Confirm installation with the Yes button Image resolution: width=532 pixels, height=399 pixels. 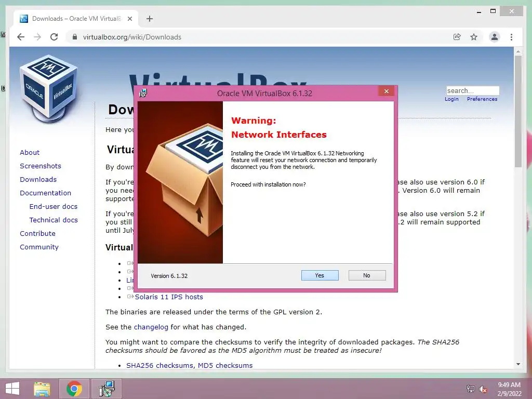click(x=320, y=275)
